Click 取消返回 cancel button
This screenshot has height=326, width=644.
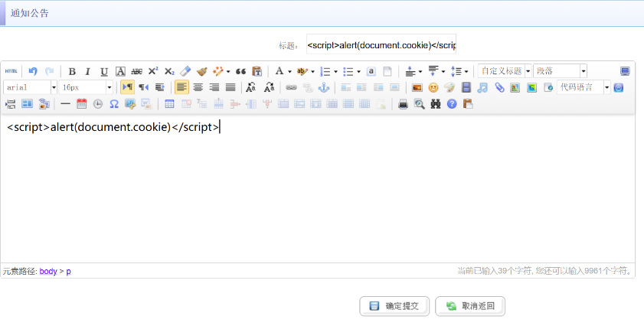point(470,306)
